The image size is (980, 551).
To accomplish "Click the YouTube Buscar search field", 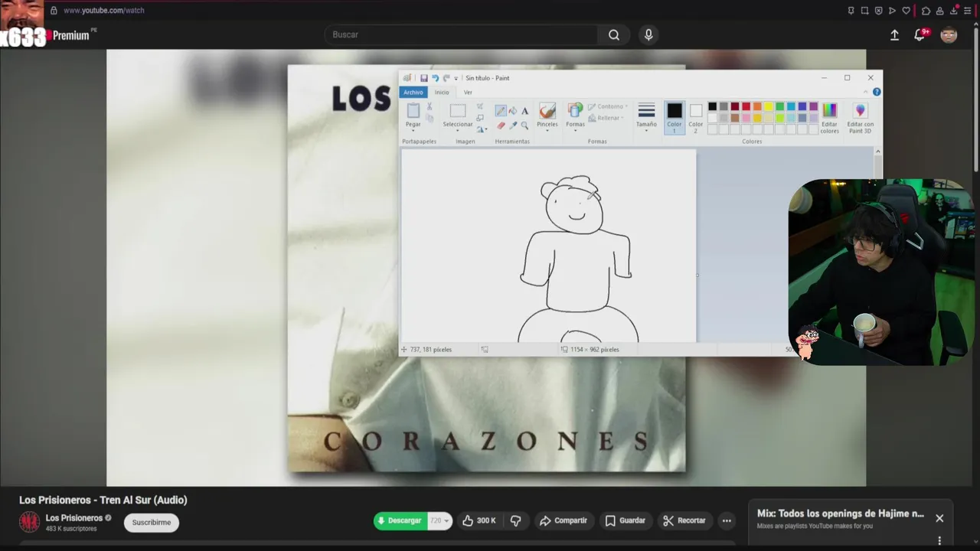I will point(462,34).
